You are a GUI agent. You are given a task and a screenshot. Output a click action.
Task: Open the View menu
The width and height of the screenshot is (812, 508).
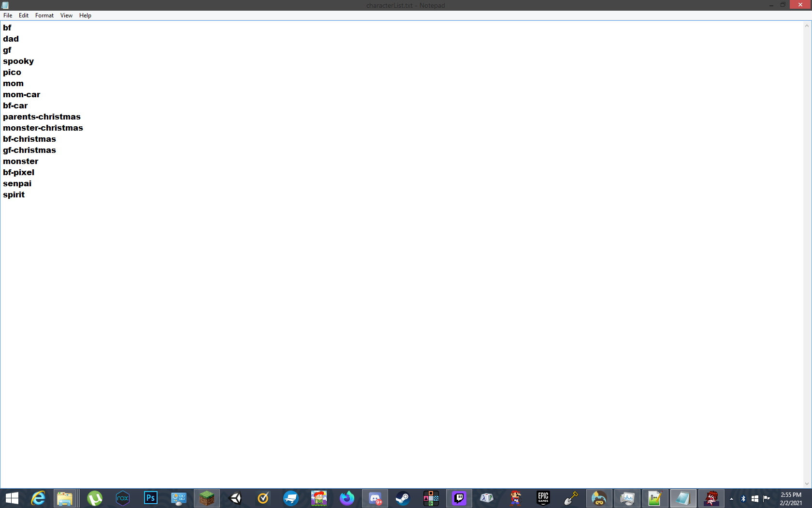[x=66, y=15]
